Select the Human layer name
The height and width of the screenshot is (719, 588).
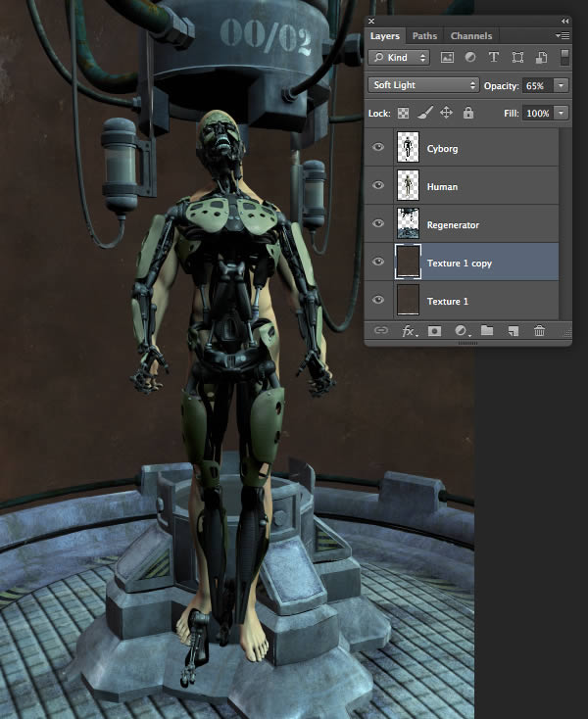[x=442, y=187]
